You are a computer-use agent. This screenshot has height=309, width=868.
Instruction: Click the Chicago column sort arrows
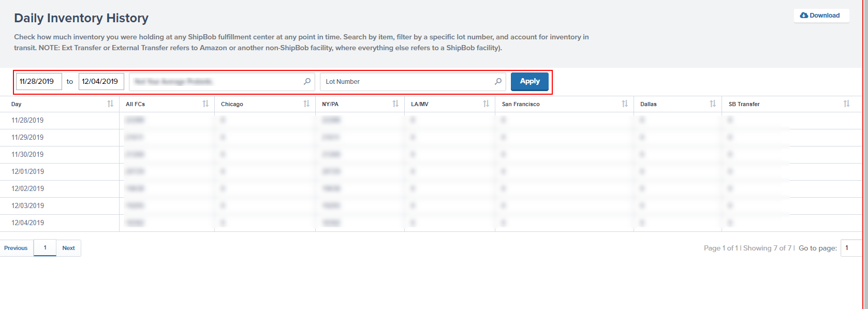click(306, 104)
